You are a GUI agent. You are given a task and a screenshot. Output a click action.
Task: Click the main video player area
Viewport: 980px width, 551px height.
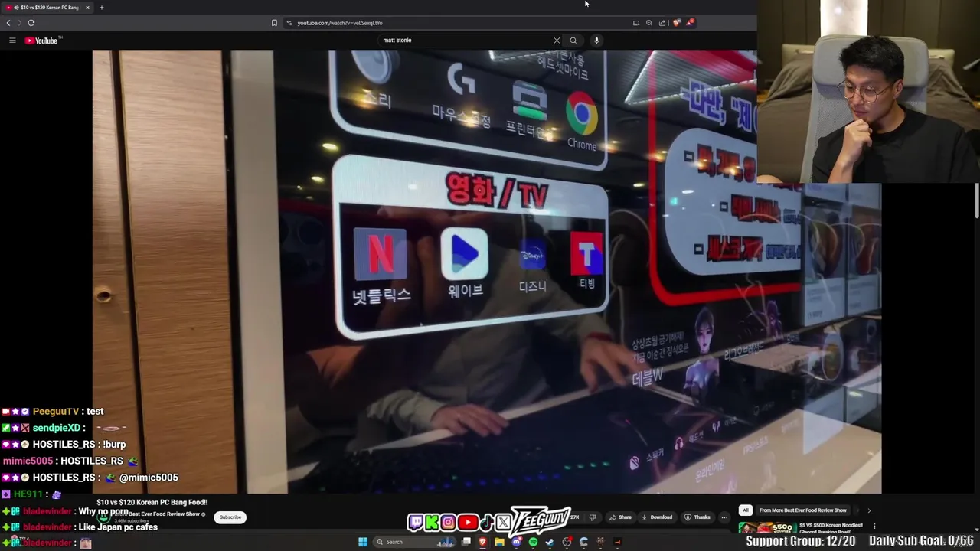tap(486, 272)
